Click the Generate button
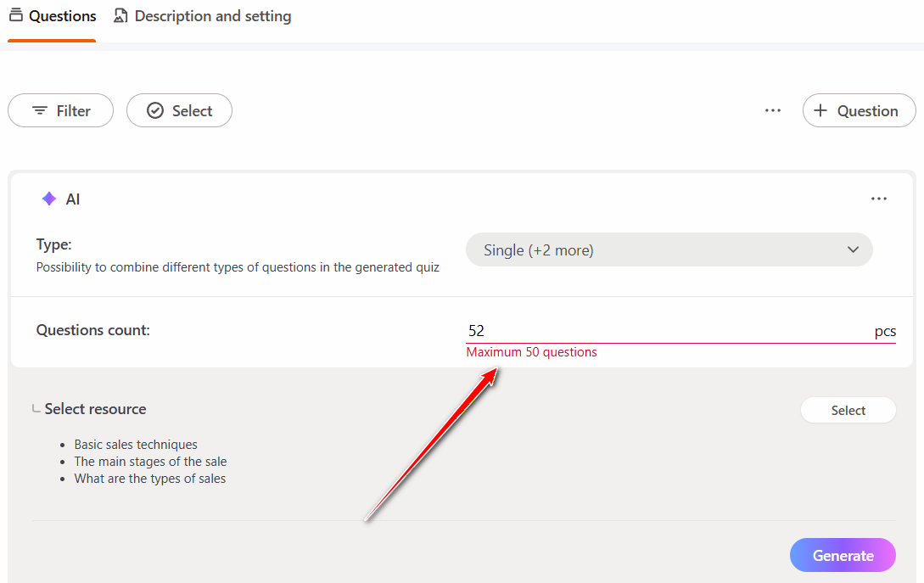The height and width of the screenshot is (583, 924). (x=843, y=556)
